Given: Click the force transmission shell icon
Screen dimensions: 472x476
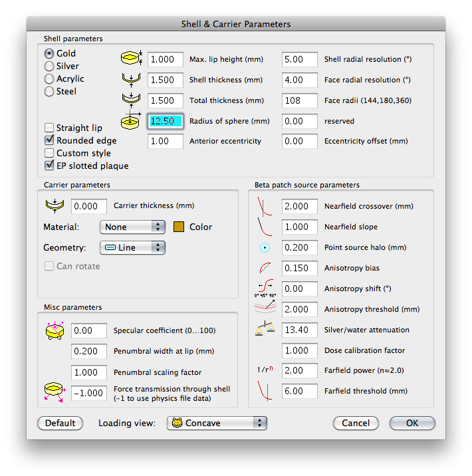Looking at the screenshot, I should 55,392.
